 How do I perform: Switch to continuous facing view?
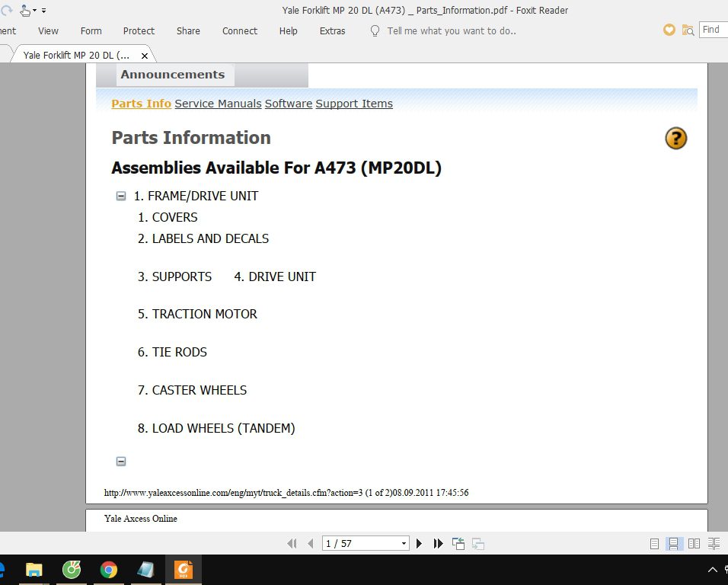pos(714,544)
